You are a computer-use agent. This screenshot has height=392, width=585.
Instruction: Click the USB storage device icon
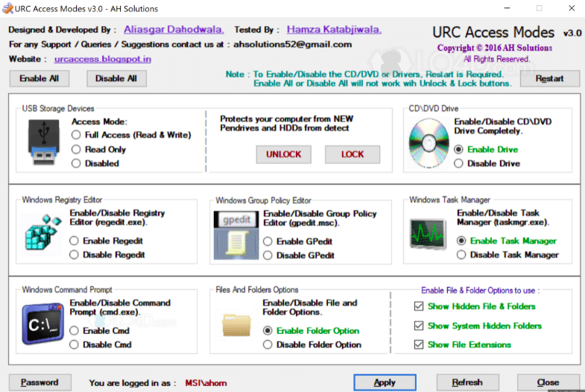tap(44, 142)
